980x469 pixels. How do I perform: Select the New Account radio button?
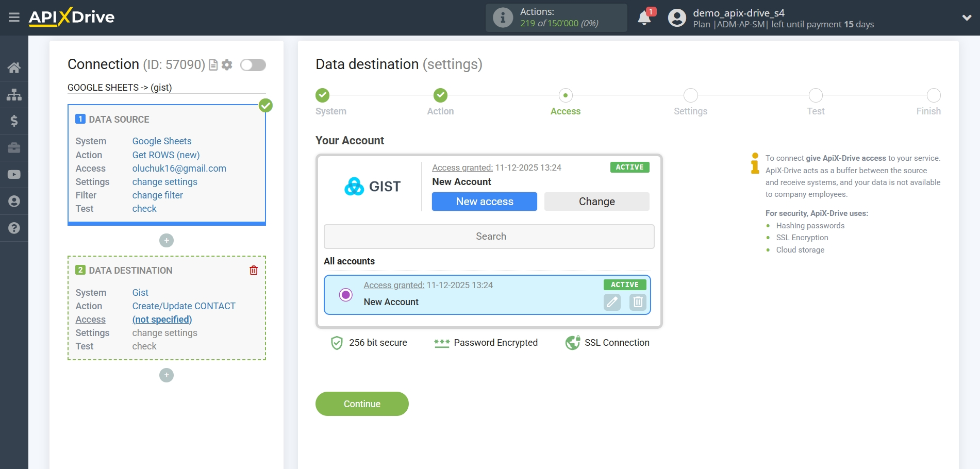[x=345, y=295]
